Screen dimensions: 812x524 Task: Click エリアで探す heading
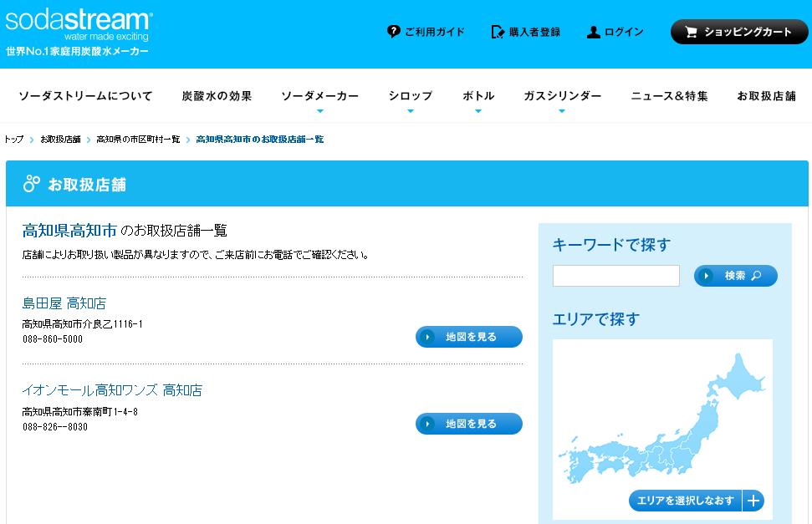click(x=596, y=319)
